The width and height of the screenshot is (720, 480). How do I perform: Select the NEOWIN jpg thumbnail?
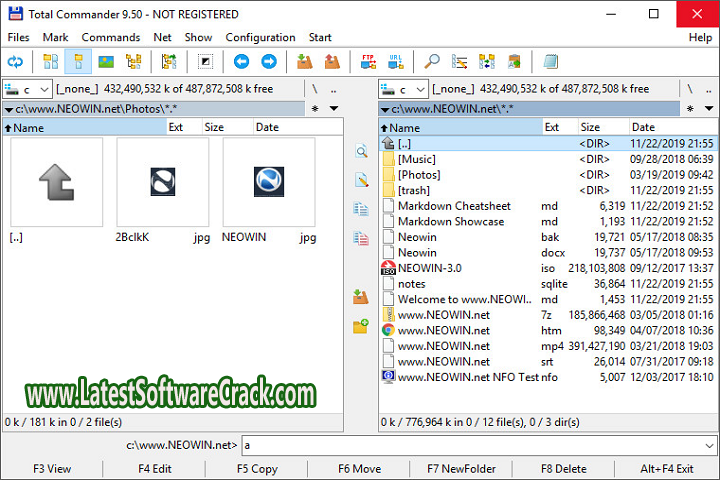[269, 182]
